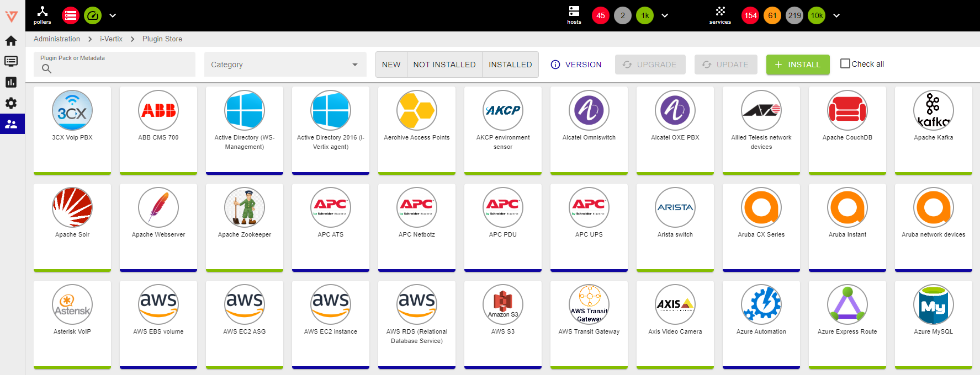Open Reporting chart icon in sidebar

[11, 82]
